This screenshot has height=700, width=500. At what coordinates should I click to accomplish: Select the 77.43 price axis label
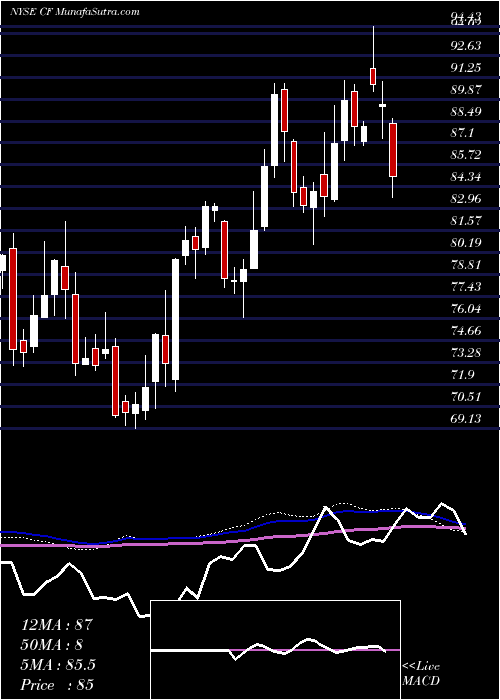tap(465, 287)
